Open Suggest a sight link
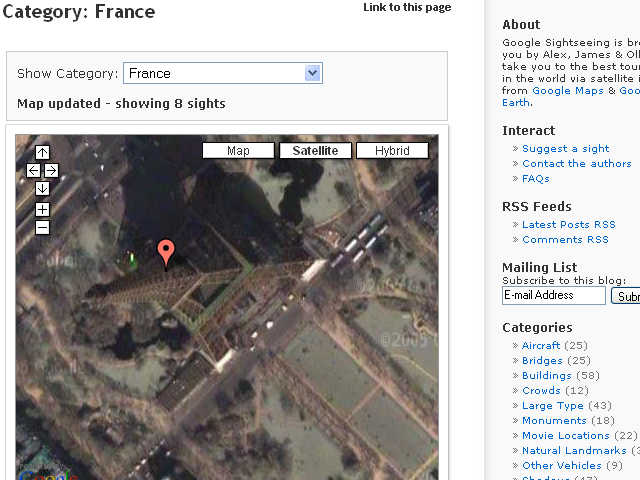The width and height of the screenshot is (640, 480). (566, 149)
